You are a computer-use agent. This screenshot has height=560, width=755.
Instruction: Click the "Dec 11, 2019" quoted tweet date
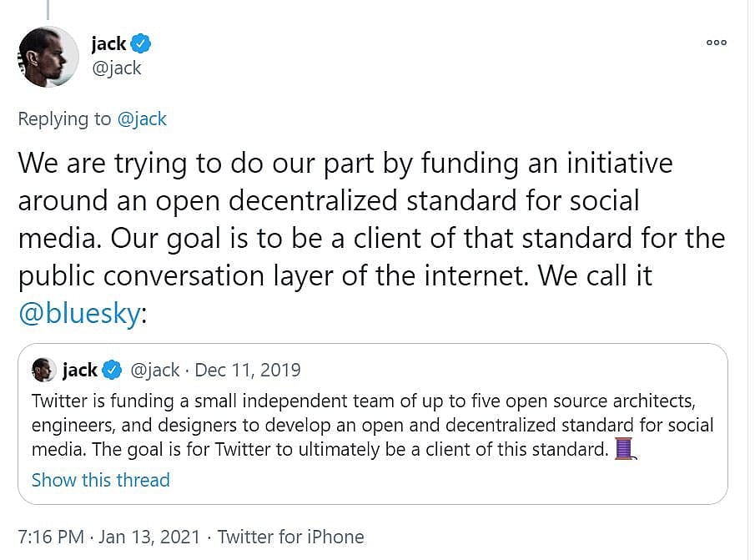(247, 369)
